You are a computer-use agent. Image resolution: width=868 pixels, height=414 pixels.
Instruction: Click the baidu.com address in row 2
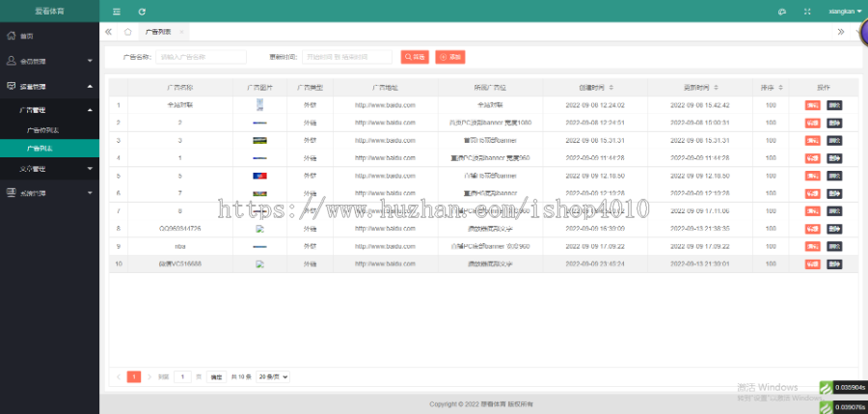(385, 123)
